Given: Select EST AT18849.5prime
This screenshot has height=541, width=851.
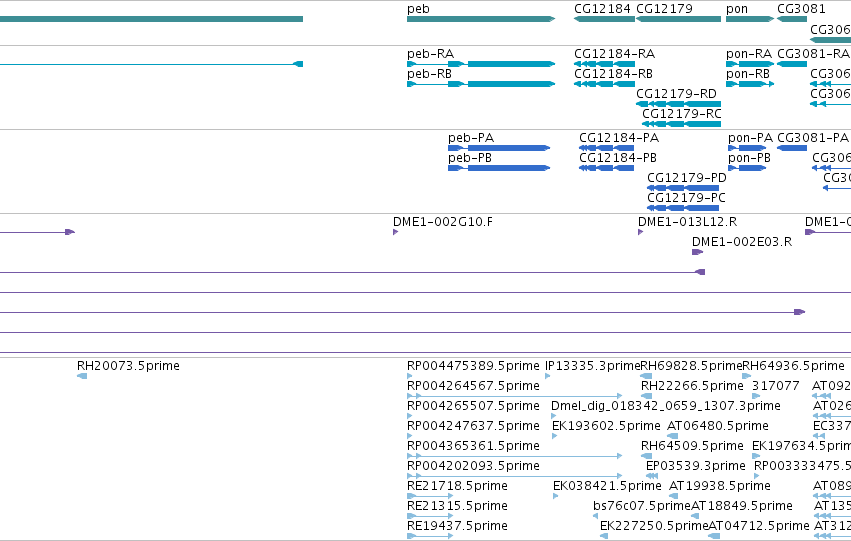Looking at the screenshot, I should pyautogui.click(x=695, y=517).
